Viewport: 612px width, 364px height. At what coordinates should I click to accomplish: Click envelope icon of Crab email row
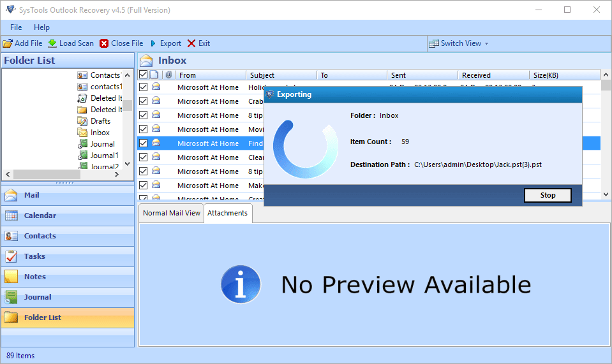pyautogui.click(x=156, y=101)
